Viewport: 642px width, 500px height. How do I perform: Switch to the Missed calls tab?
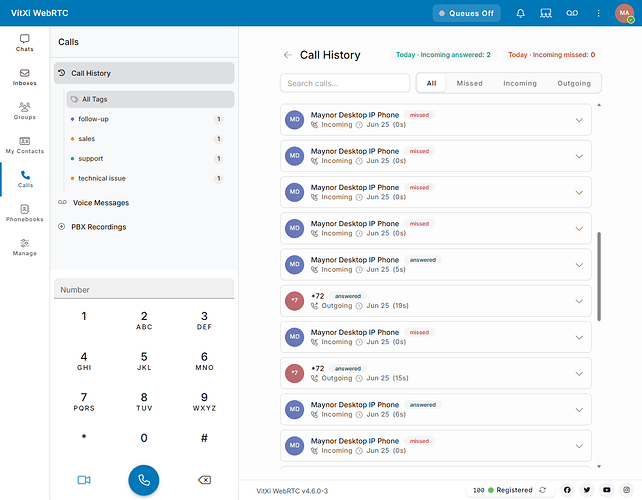tap(469, 83)
